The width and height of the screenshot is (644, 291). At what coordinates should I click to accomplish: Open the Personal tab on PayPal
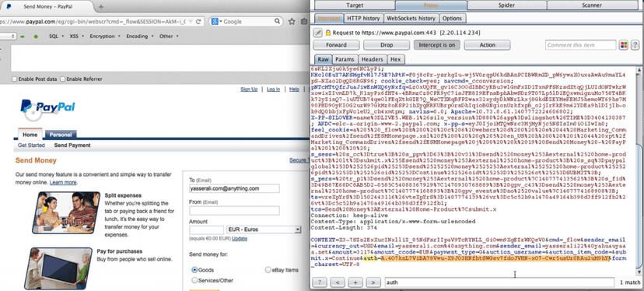pos(61,135)
